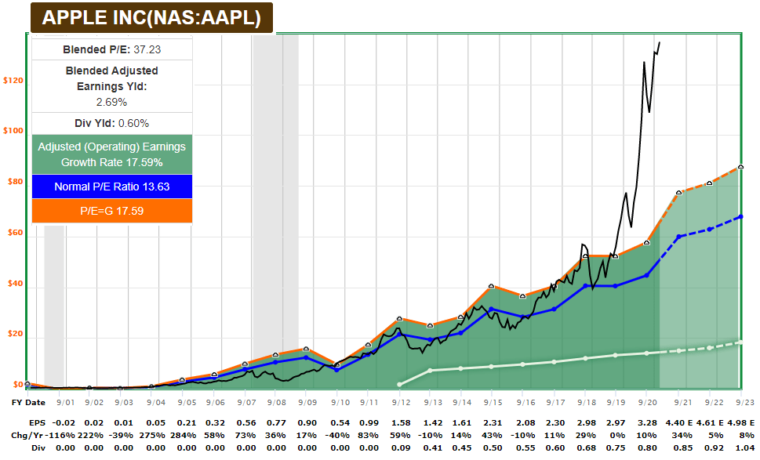The image size is (760, 460).
Task: Select the 9/18 fiscal year date
Action: tap(586, 402)
